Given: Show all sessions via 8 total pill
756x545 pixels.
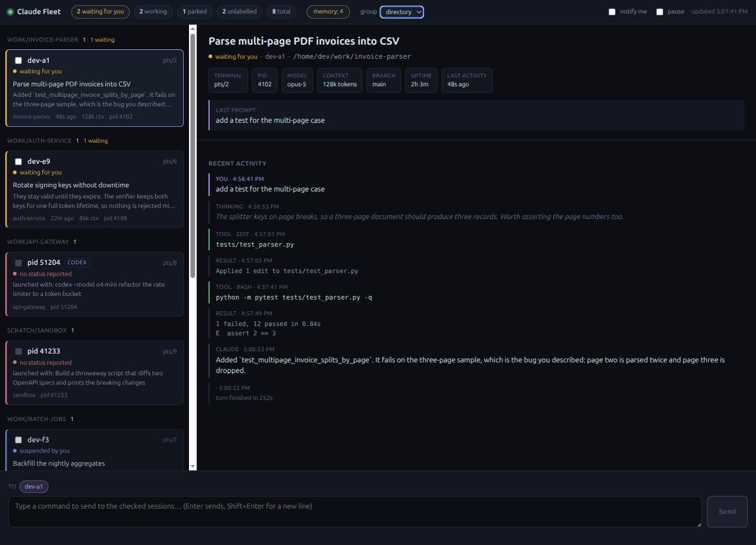Looking at the screenshot, I should click(281, 12).
